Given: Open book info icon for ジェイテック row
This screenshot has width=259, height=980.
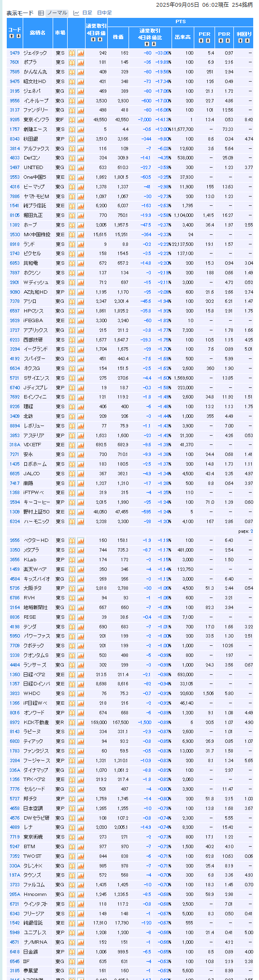Looking at the screenshot, I should click(x=72, y=53).
